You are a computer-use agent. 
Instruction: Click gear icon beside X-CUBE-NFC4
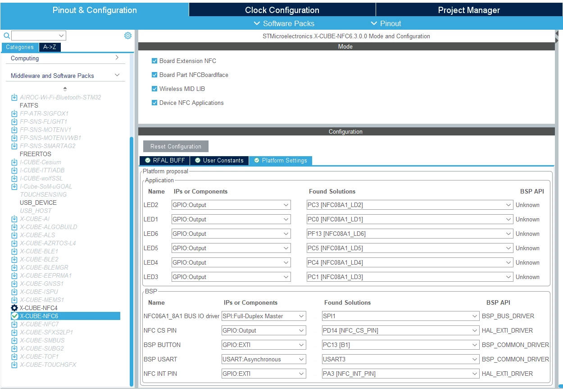click(x=14, y=308)
